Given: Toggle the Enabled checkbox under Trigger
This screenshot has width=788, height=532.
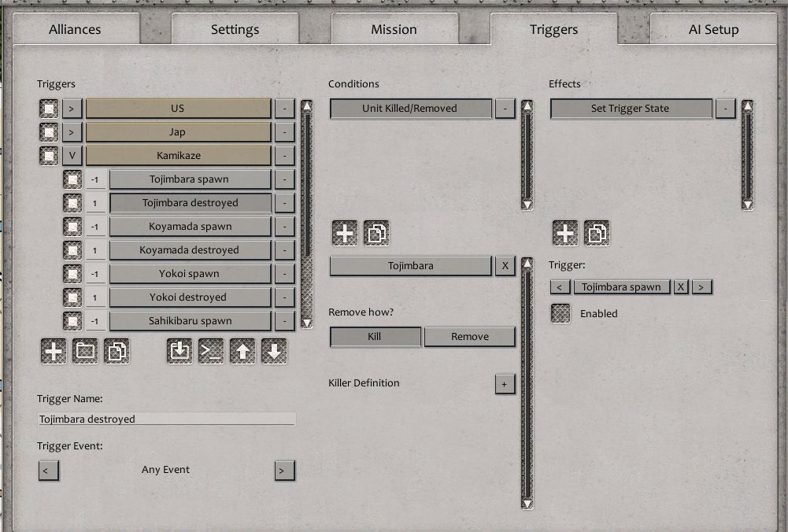Looking at the screenshot, I should click(x=560, y=313).
